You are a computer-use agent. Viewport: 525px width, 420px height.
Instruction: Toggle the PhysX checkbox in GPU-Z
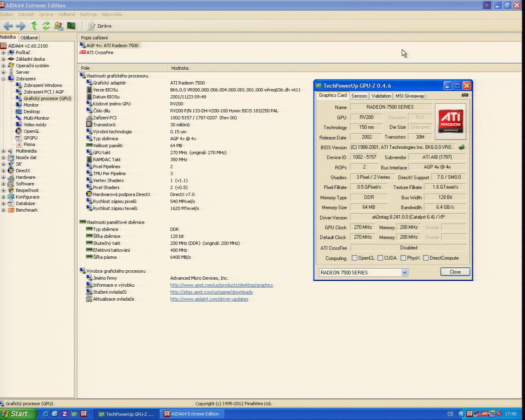pyautogui.click(x=403, y=258)
